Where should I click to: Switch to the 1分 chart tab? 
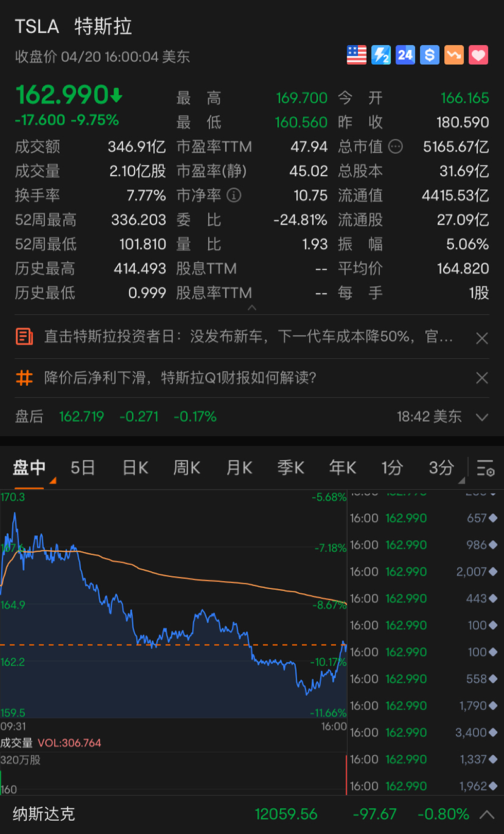coord(392,468)
